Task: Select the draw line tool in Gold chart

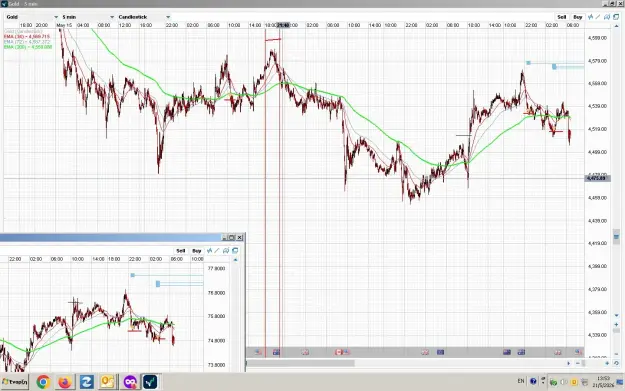Action: click(x=598, y=17)
